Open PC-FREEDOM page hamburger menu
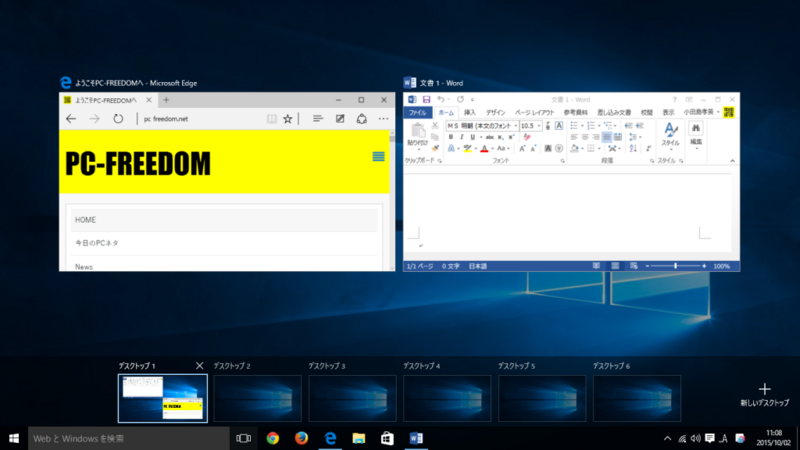 tap(378, 156)
